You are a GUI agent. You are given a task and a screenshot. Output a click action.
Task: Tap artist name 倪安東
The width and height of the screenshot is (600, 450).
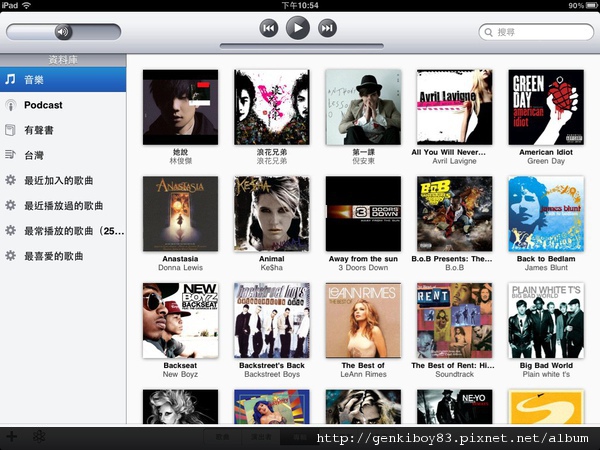pos(363,161)
